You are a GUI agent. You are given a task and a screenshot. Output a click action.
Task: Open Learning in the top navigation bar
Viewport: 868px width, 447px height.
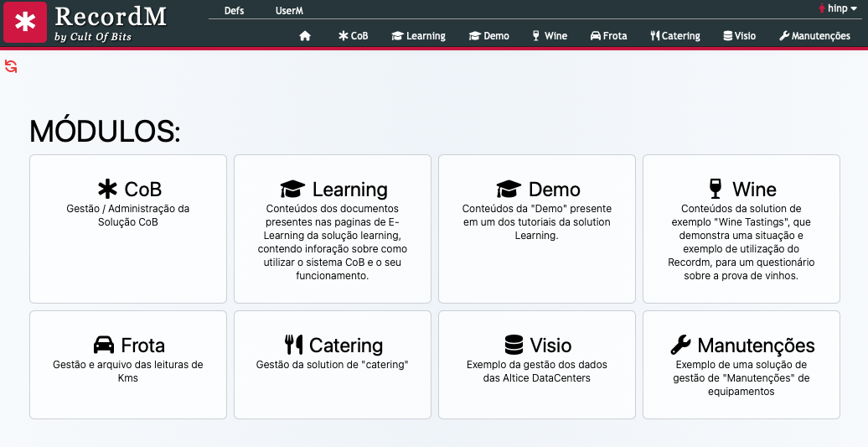click(x=418, y=36)
